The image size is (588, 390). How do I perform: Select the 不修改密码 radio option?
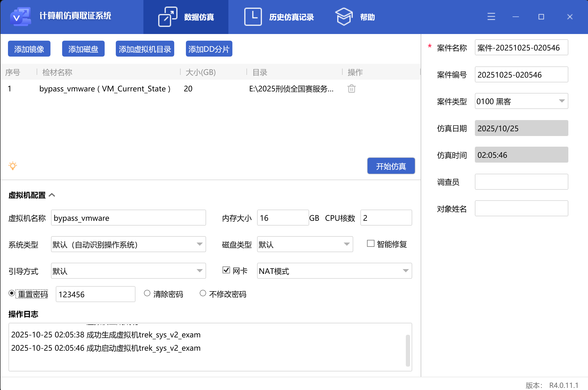[203, 293]
